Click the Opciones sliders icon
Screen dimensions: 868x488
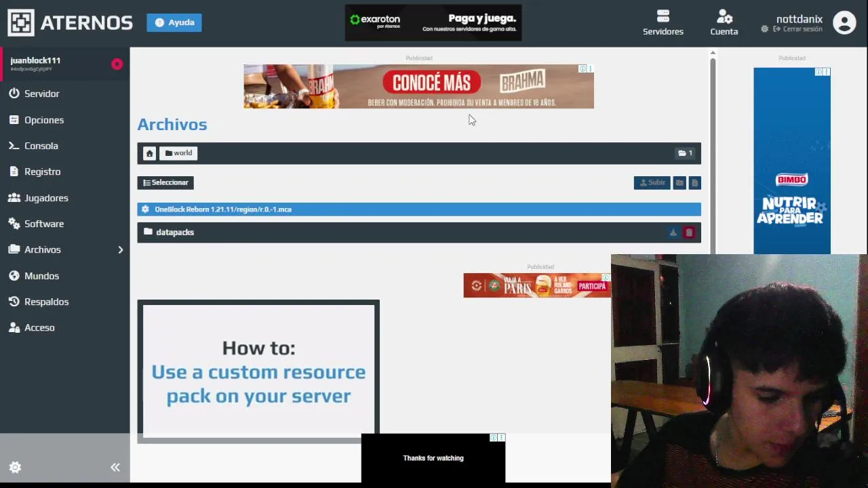[x=14, y=120]
